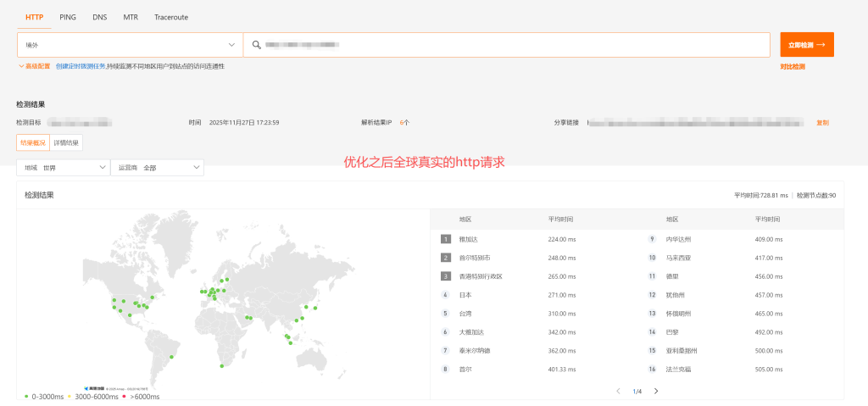Open the Traceroute tab

tap(172, 17)
